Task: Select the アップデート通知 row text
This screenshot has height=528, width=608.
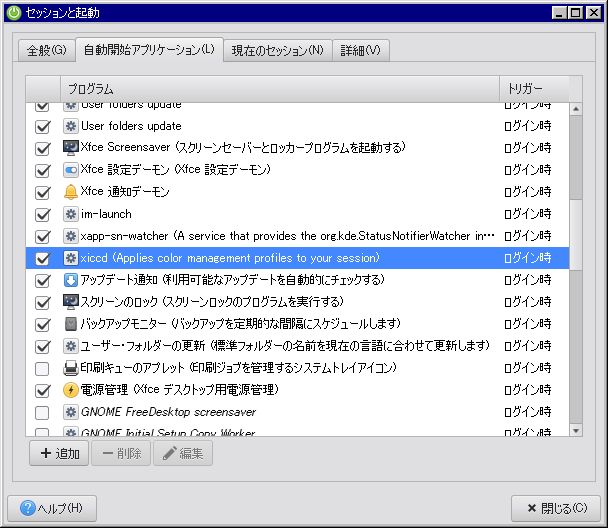Action: pyautogui.click(x=232, y=280)
